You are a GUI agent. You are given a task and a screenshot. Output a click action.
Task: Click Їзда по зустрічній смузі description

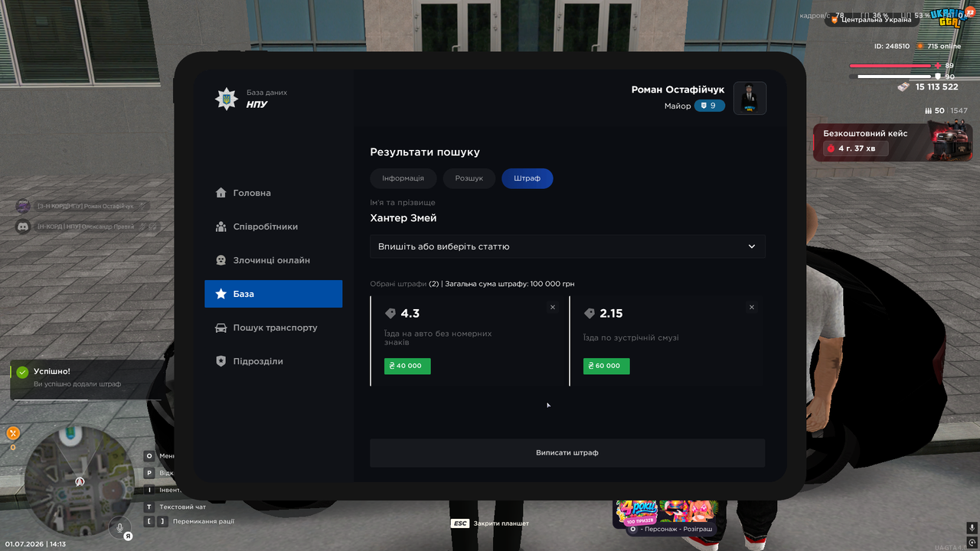tap(631, 337)
